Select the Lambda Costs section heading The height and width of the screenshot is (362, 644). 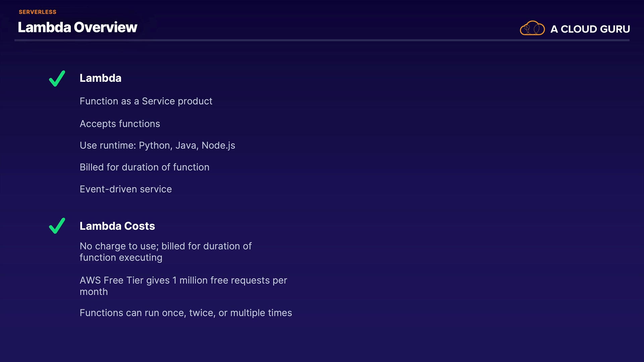coord(117,226)
